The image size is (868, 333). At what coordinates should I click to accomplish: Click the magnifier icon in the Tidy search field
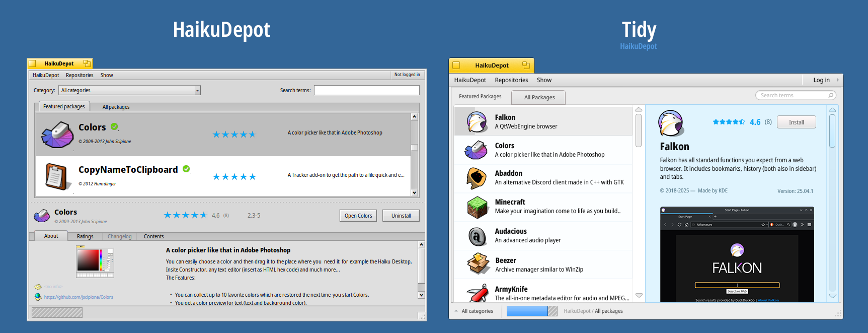point(831,95)
